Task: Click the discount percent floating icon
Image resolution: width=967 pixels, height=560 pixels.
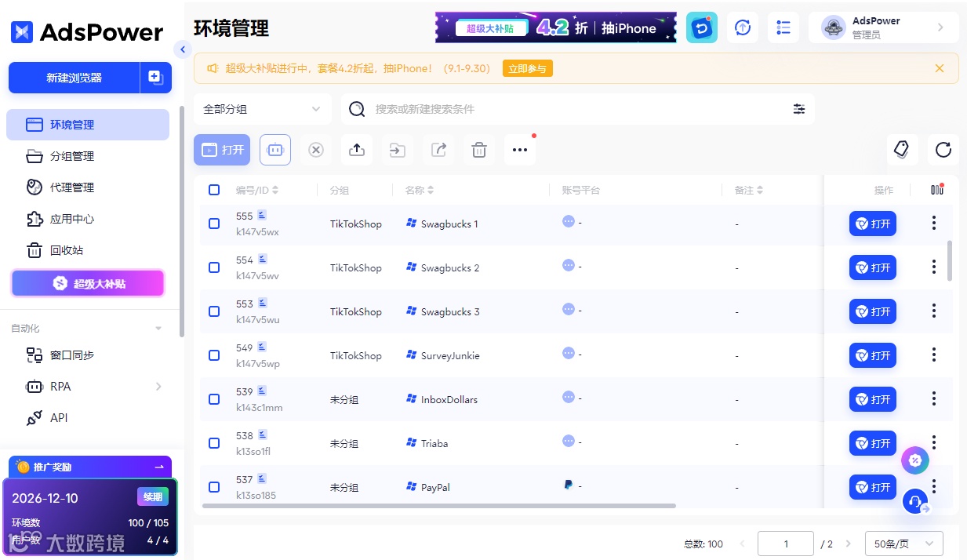Action: 915,460
